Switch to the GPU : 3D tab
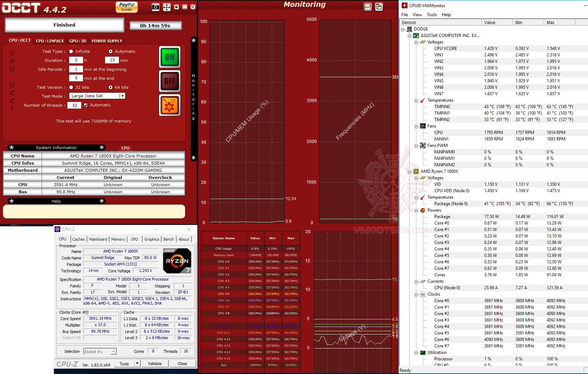The image size is (588, 374). (78, 41)
